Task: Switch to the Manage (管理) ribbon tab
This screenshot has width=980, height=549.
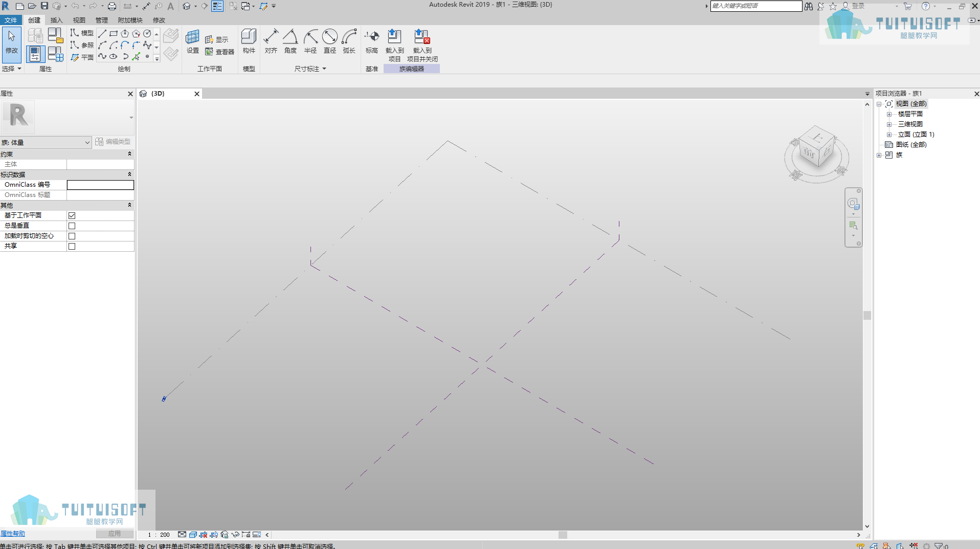Action: click(x=101, y=20)
